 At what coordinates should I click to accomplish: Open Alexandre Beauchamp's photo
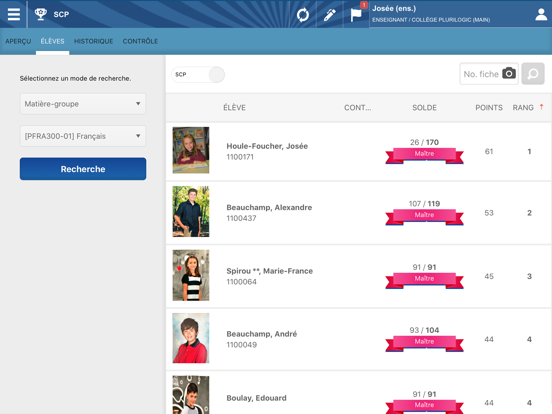point(191,212)
